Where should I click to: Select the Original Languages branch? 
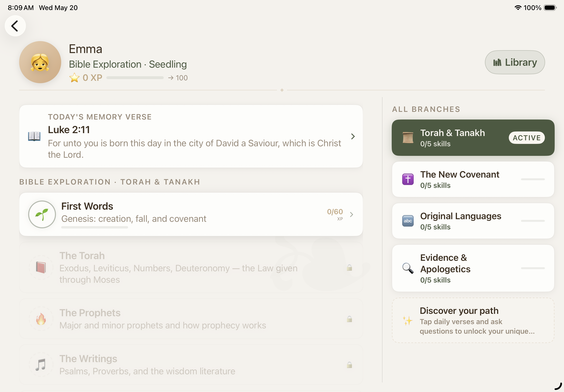pyautogui.click(x=473, y=221)
